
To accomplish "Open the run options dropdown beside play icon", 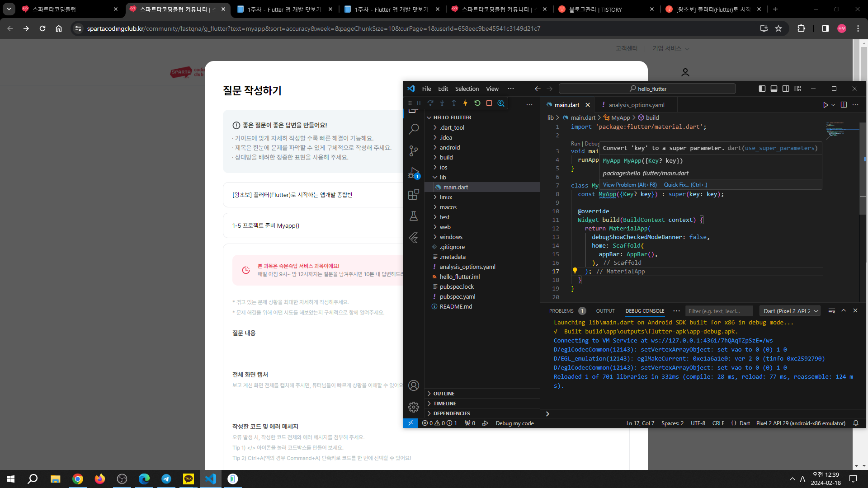I will click(x=833, y=105).
